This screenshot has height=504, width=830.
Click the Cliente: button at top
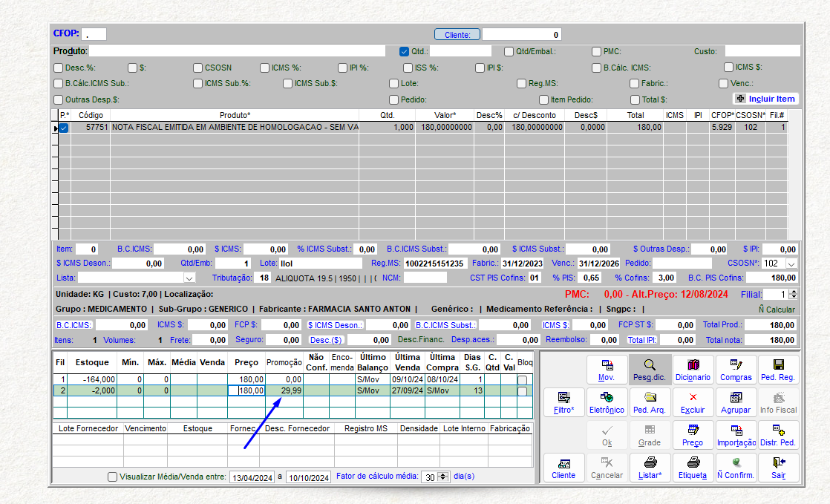[x=457, y=34]
